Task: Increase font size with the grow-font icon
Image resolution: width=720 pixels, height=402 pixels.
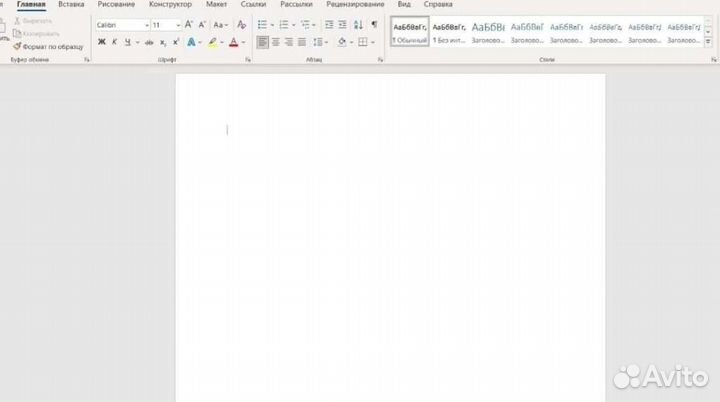Action: point(189,25)
